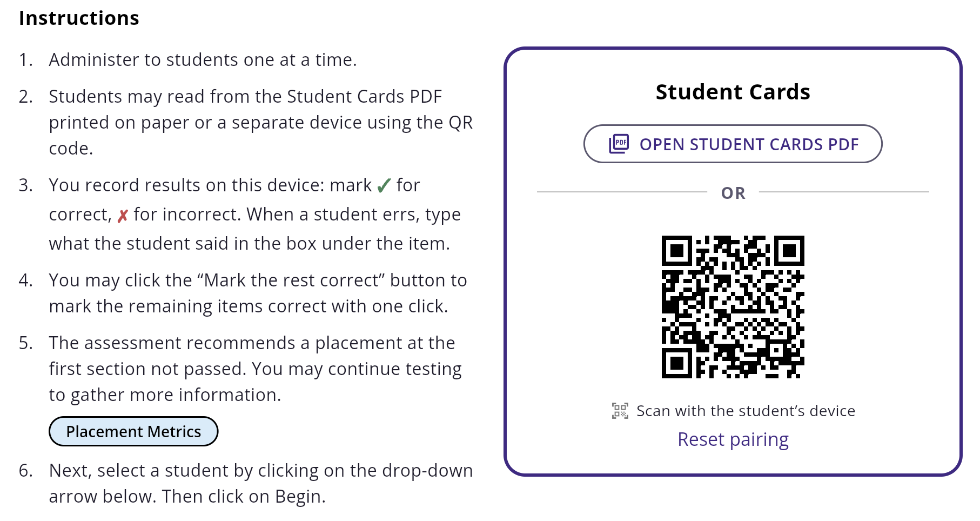Open the Student Cards PDF
Viewport: 980px width, 521px height.
(733, 144)
